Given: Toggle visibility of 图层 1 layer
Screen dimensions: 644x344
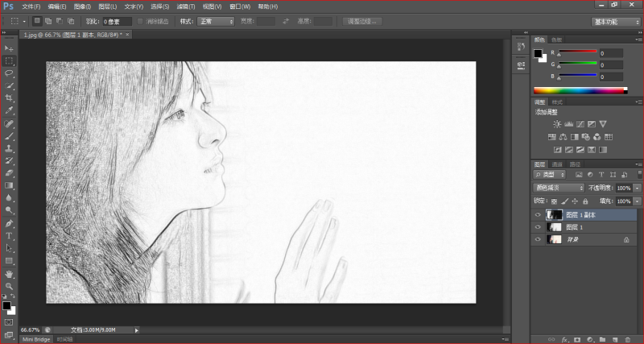Looking at the screenshot, I should coord(538,227).
